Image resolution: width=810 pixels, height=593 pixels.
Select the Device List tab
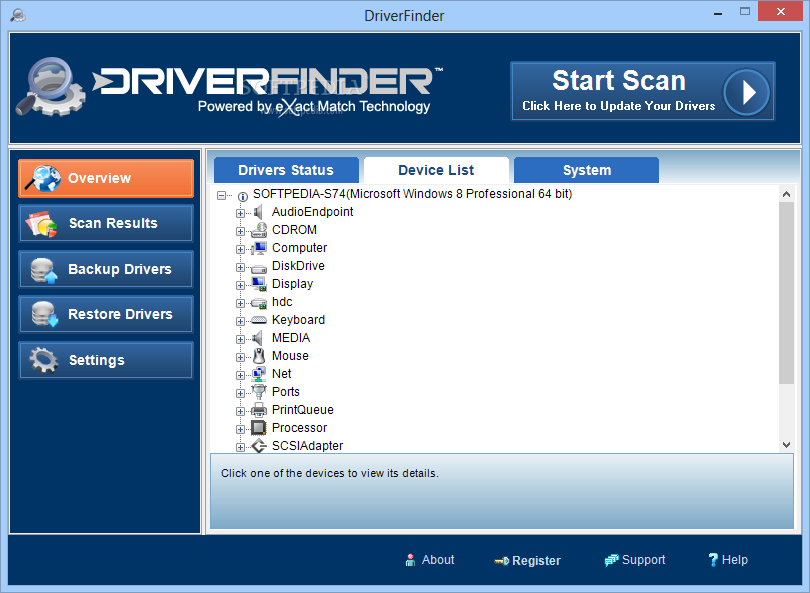click(436, 170)
